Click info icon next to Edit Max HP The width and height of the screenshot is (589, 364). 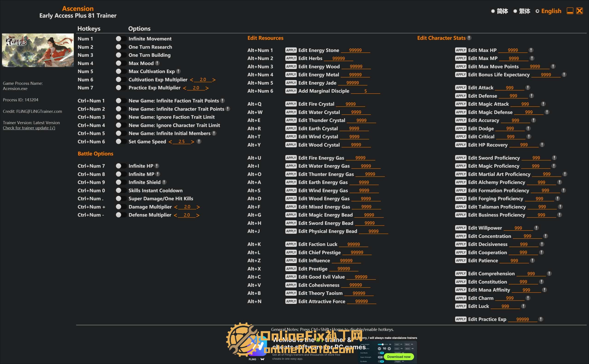pos(531,50)
